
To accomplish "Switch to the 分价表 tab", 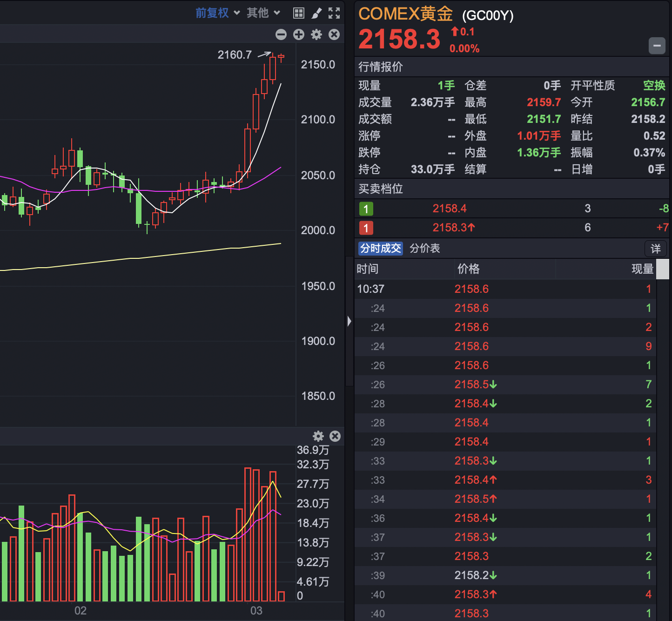I will 424,249.
